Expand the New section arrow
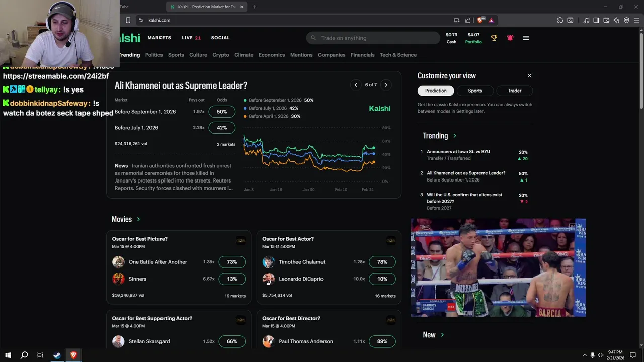The width and height of the screenshot is (644, 362). tap(442, 335)
